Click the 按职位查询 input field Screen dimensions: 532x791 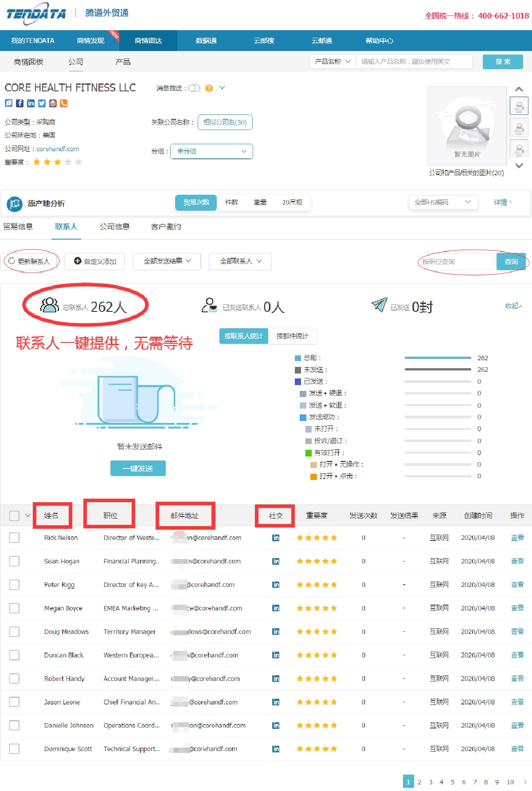click(457, 262)
